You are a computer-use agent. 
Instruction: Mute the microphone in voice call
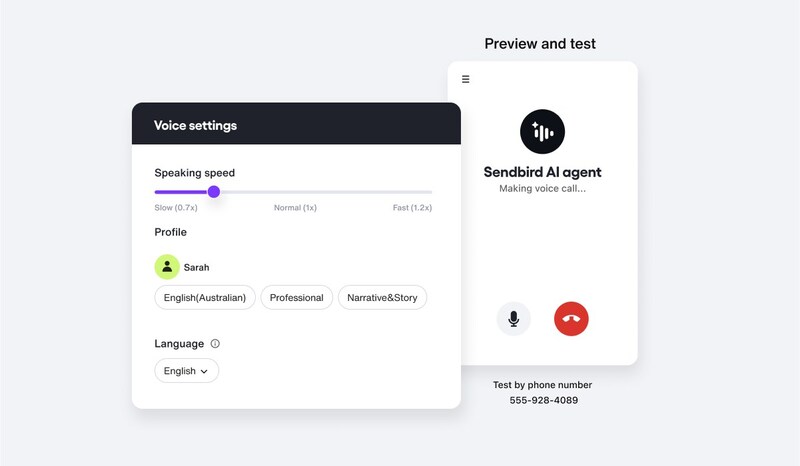(513, 319)
